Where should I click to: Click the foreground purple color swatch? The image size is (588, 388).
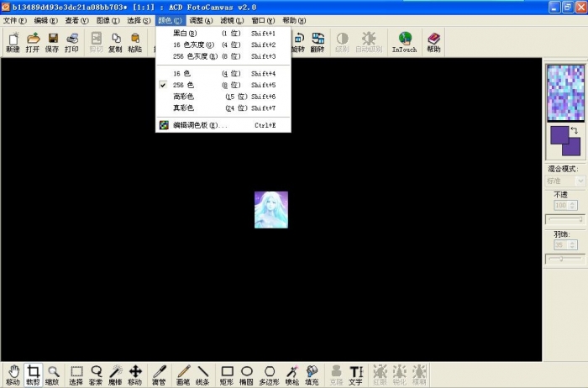pyautogui.click(x=559, y=135)
